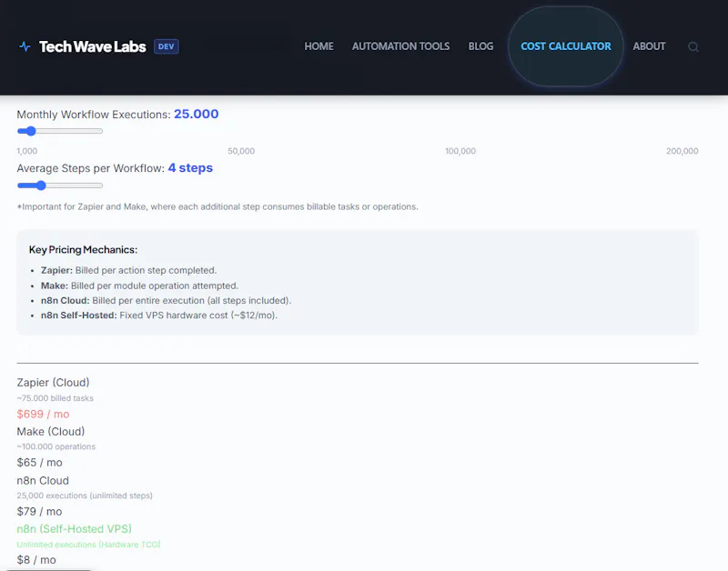Click the Make billing bullet point

(x=139, y=285)
